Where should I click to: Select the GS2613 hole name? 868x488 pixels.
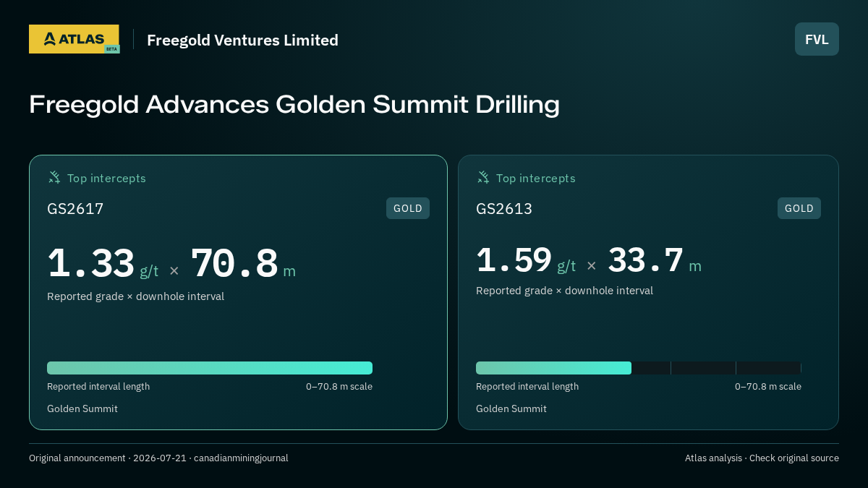click(504, 209)
